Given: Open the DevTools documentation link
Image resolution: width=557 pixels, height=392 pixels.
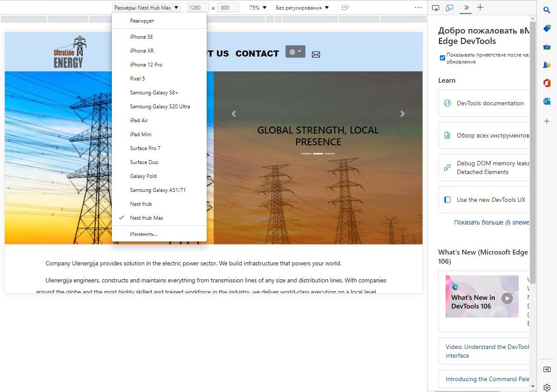Looking at the screenshot, I should [x=490, y=103].
